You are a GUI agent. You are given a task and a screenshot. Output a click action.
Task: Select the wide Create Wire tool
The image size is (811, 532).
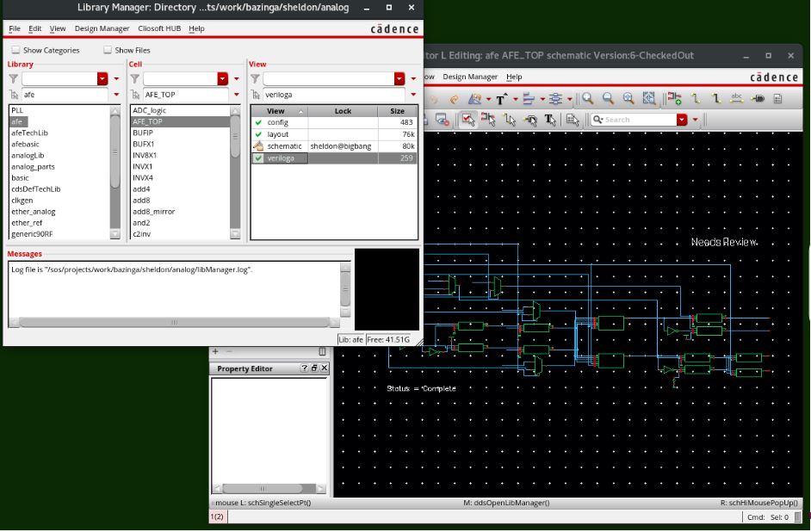pyautogui.click(x=716, y=99)
